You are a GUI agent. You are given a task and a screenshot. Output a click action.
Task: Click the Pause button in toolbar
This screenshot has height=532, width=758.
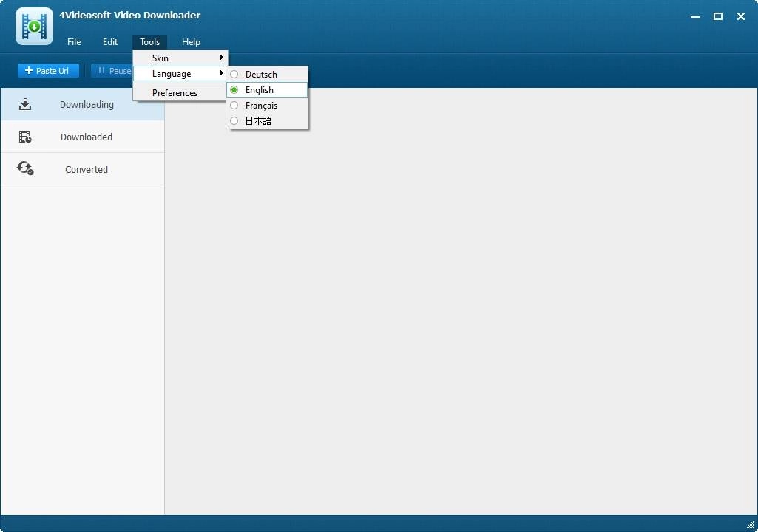click(x=112, y=70)
